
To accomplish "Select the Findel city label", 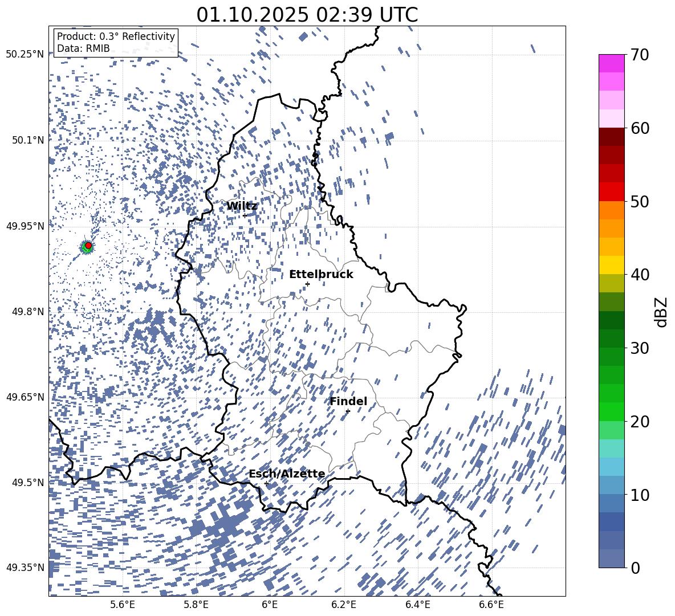I will pos(348,402).
